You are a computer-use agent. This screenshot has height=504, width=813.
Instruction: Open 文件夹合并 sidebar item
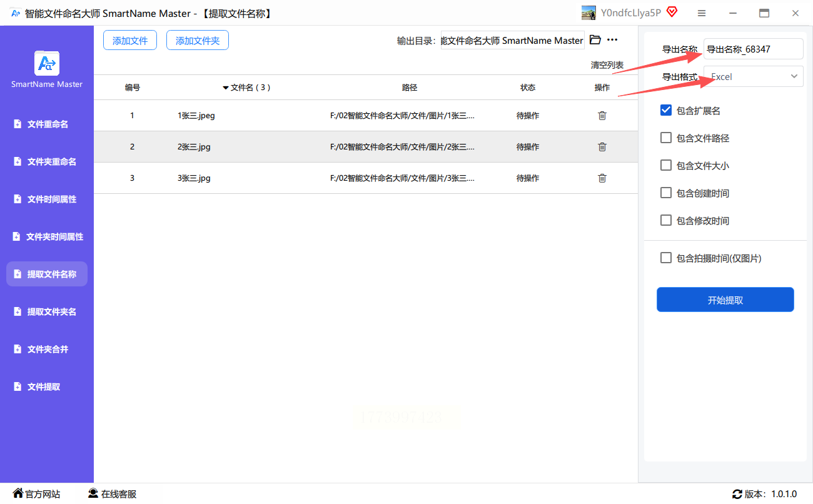click(48, 350)
